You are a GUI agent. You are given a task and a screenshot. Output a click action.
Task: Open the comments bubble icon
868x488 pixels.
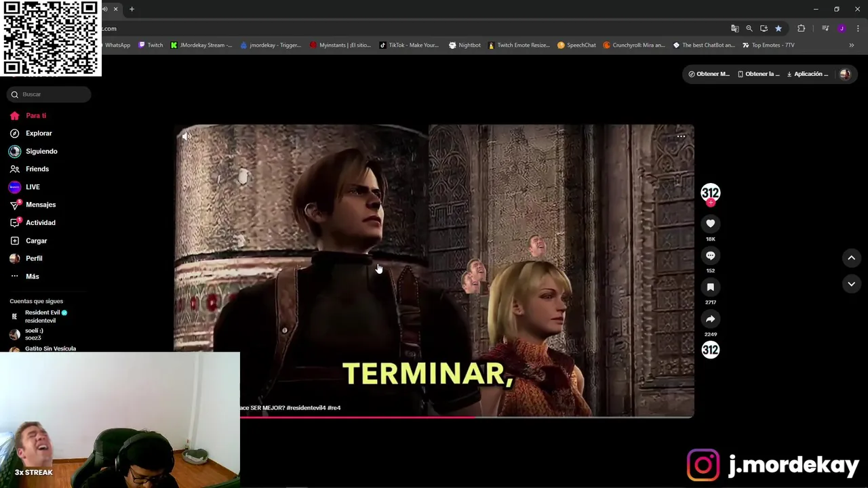point(710,256)
